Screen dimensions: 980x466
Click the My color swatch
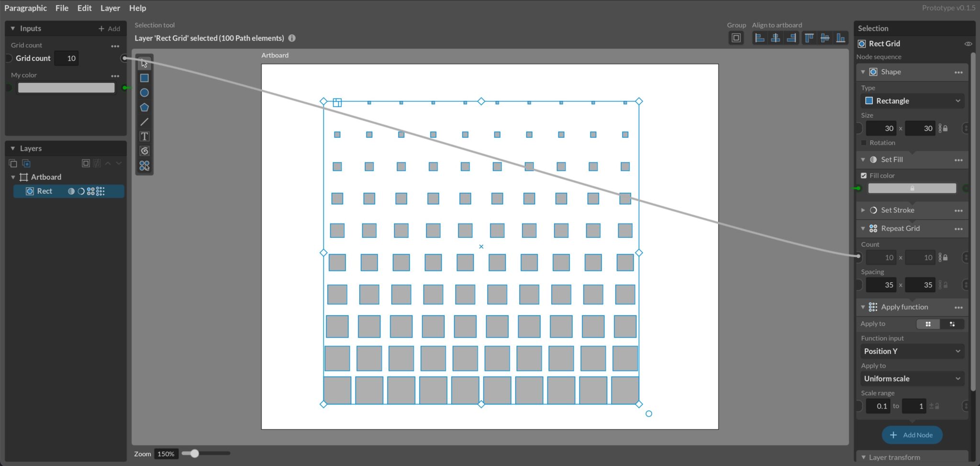66,87
